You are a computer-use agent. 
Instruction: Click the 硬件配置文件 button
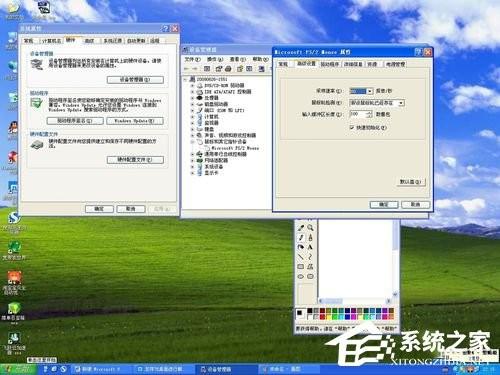135,160
